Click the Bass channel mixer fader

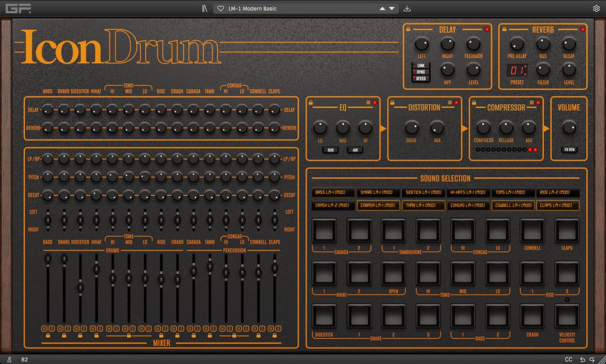click(48, 259)
